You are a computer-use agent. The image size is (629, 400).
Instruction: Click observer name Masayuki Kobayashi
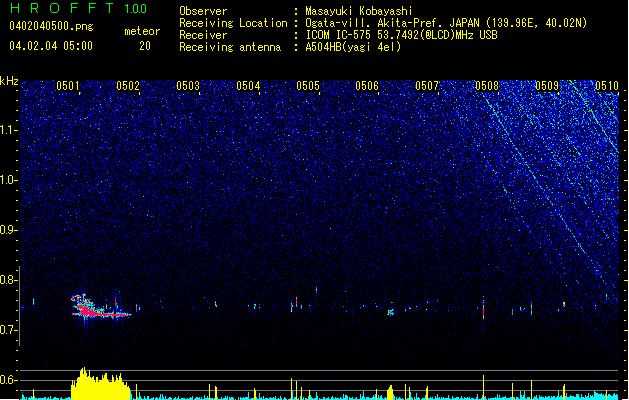tap(359, 11)
